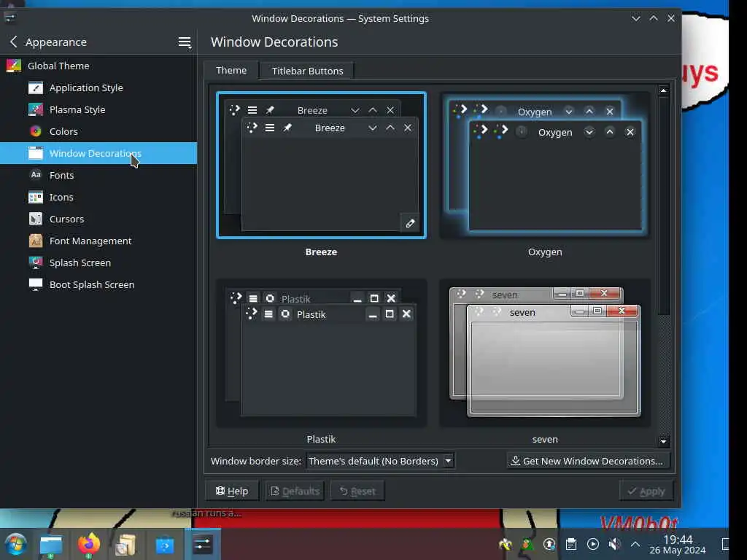
Task: Open Application Style settings
Action: (98, 87)
